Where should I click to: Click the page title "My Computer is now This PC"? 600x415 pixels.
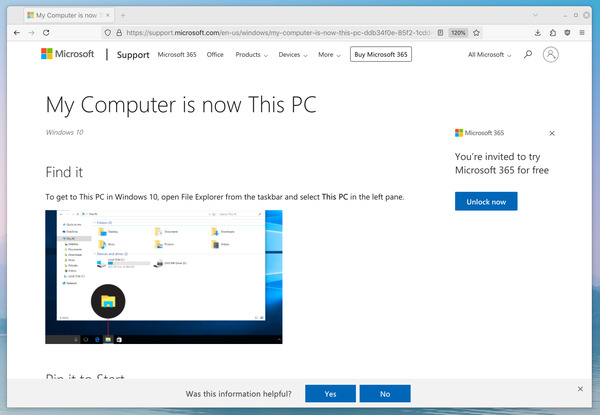(181, 105)
